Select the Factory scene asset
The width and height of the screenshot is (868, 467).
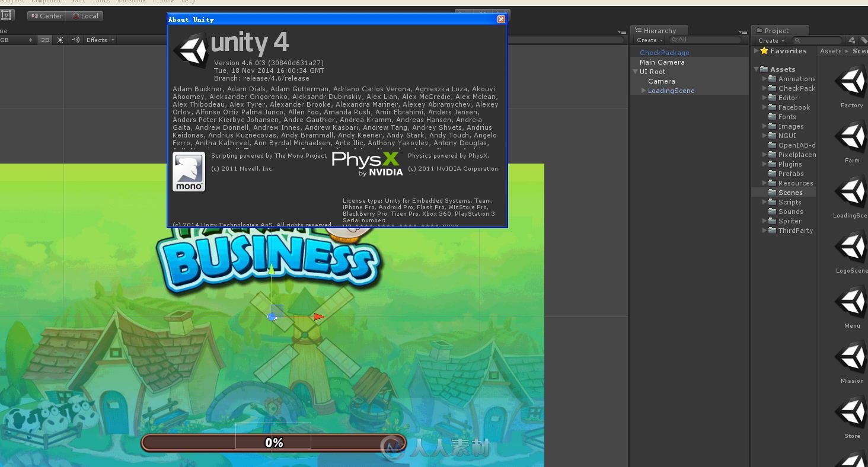pos(851,87)
